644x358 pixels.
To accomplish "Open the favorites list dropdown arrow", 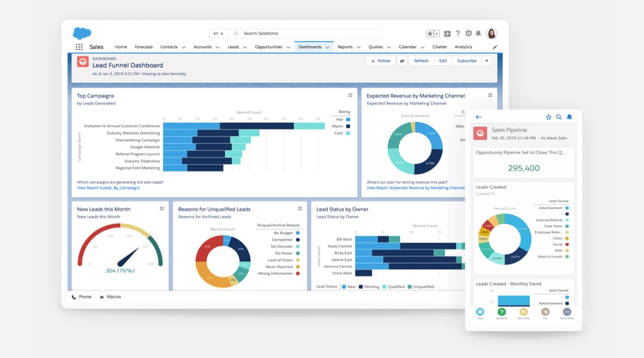I will tap(436, 34).
